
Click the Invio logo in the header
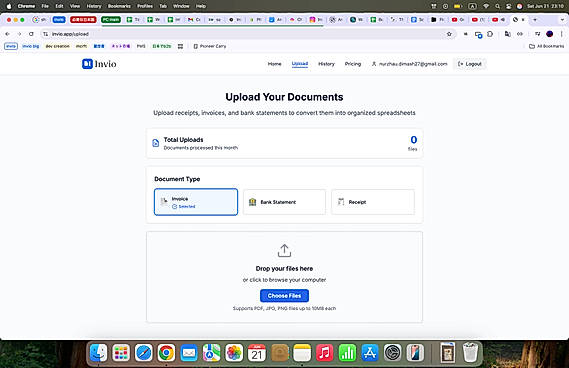99,64
